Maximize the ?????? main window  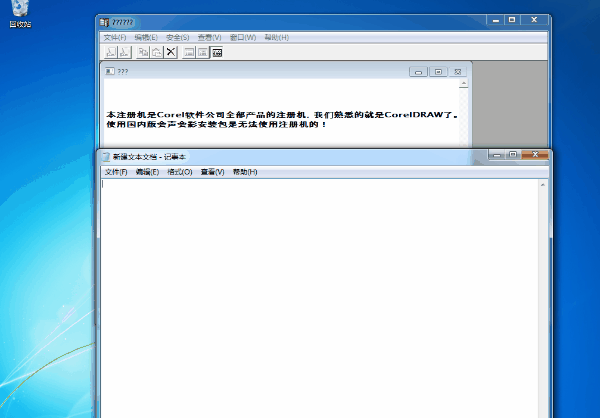(x=512, y=20)
